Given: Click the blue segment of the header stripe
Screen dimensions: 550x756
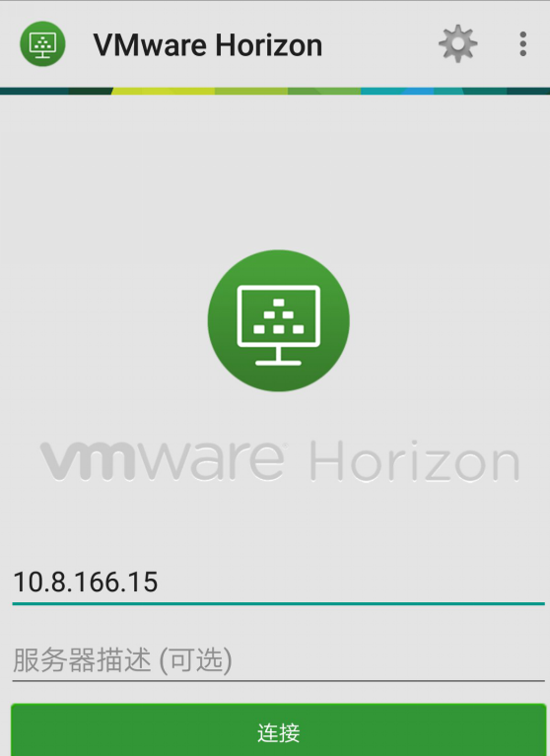Looking at the screenshot, I should point(418,91).
